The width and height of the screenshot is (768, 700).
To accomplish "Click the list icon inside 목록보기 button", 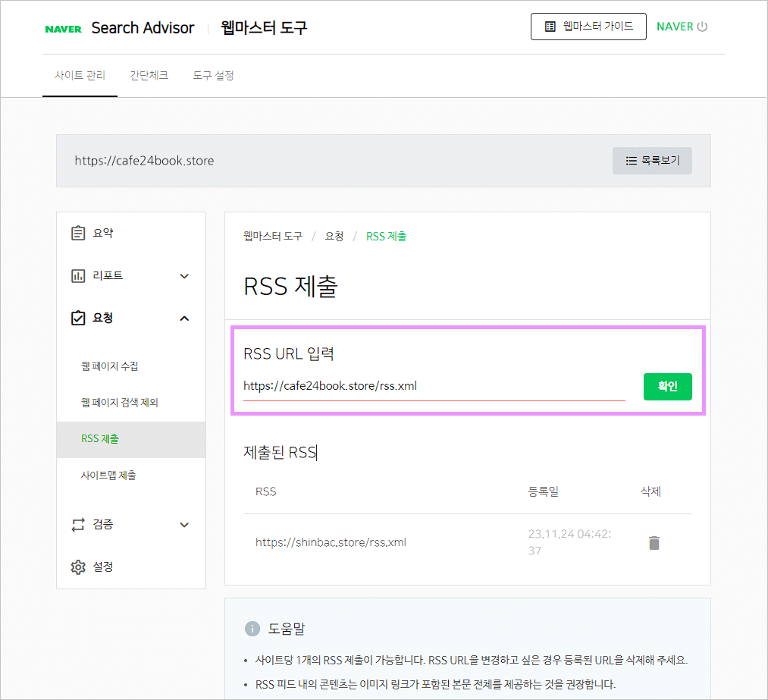I will click(631, 160).
